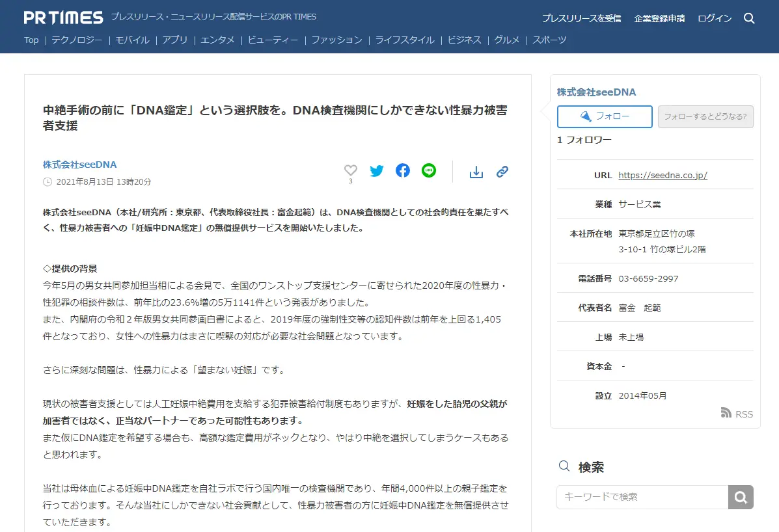Click 企業登録申請 in the header
779x532 pixels.
point(659,18)
